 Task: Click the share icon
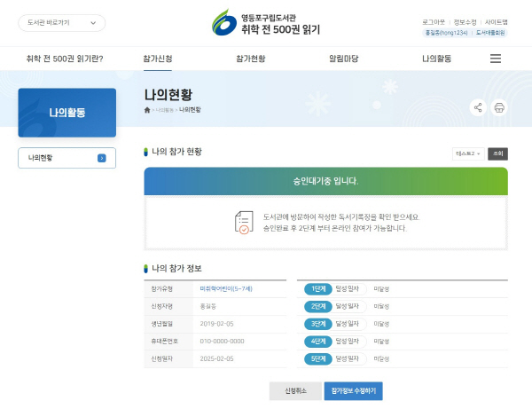coord(478,108)
